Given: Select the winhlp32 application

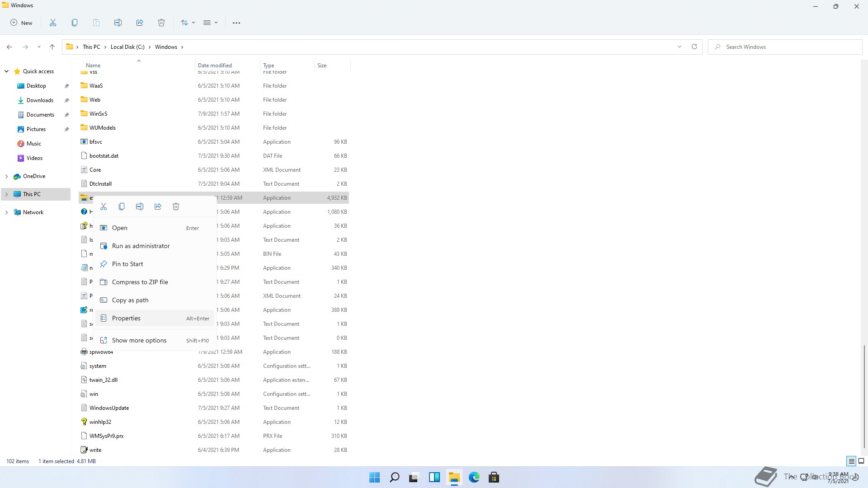Looking at the screenshot, I should [x=214, y=422].
